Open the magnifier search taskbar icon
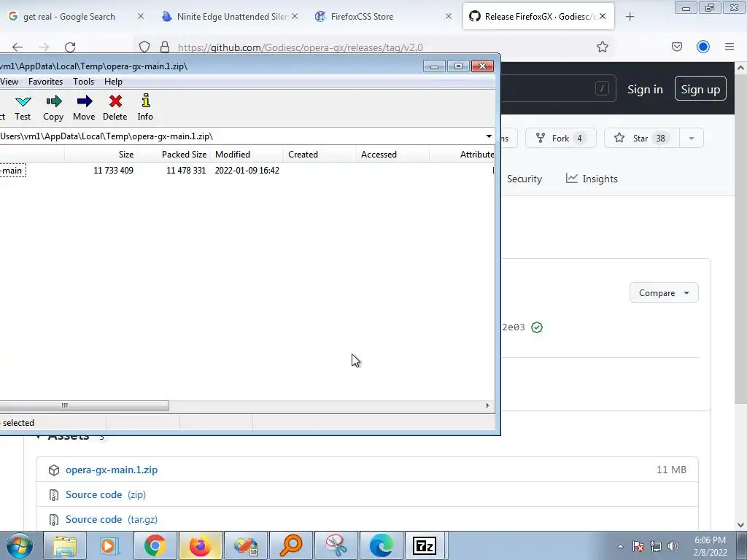The width and height of the screenshot is (747, 560). (x=291, y=545)
